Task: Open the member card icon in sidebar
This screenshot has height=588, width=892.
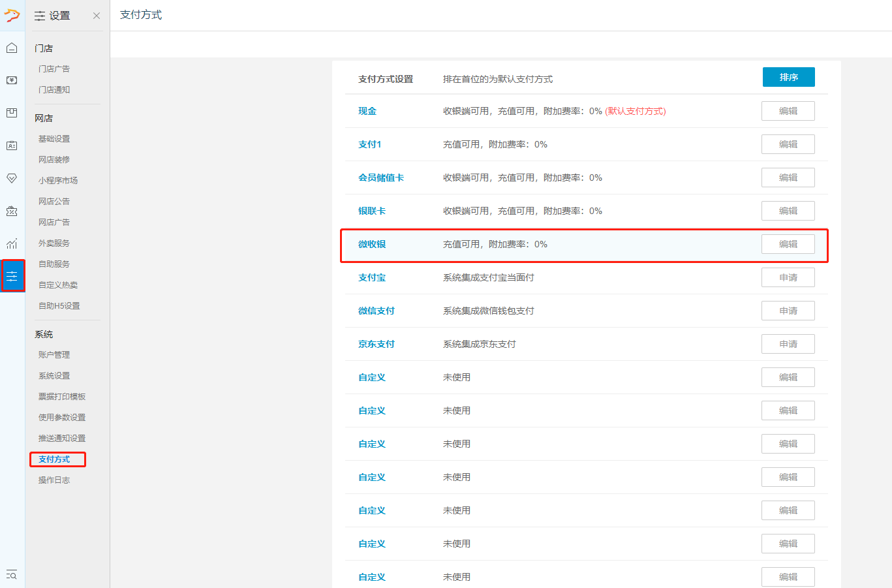Action: pyautogui.click(x=12, y=146)
